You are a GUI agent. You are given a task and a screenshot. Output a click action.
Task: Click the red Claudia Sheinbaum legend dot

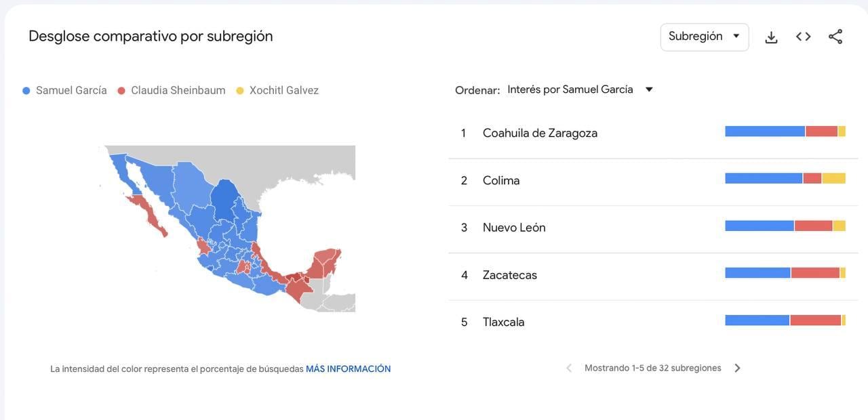point(122,89)
